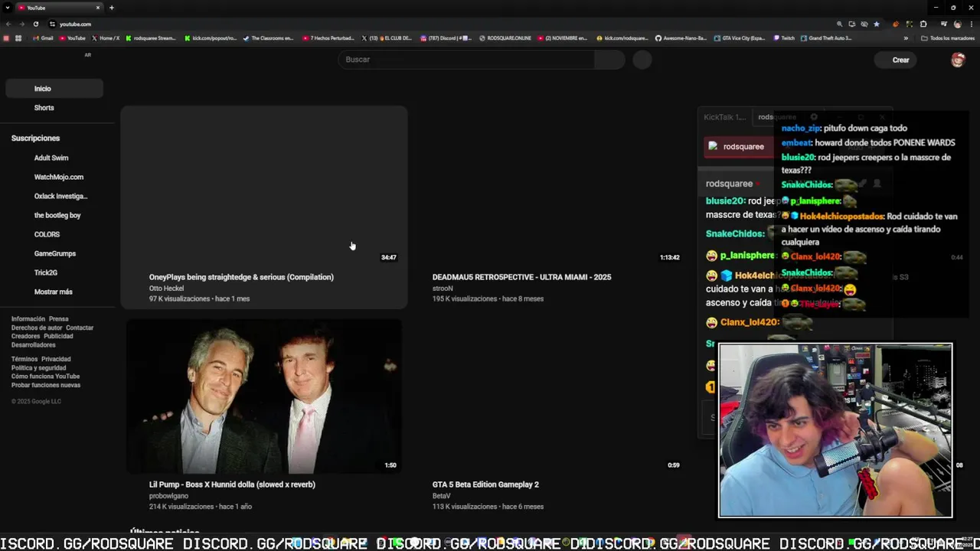Image resolution: width=980 pixels, height=551 pixels.
Task: Open the rodsquaree Stream bookmark
Action: click(151, 38)
